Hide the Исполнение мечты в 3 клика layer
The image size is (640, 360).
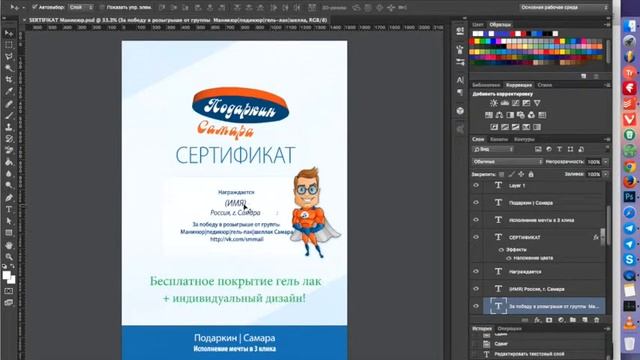point(476,220)
